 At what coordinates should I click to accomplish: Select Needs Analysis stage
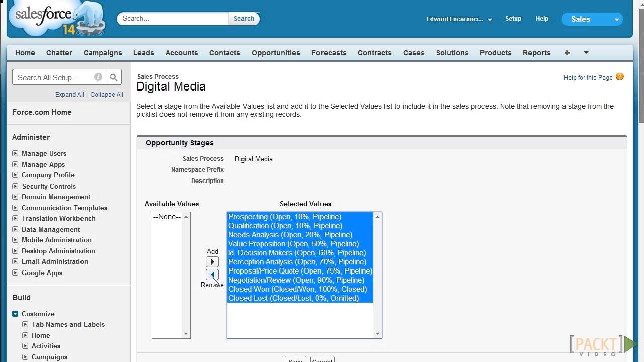tap(300, 235)
